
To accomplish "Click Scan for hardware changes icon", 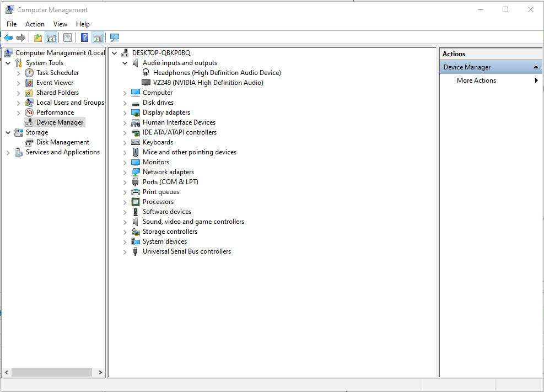I will 114,37.
